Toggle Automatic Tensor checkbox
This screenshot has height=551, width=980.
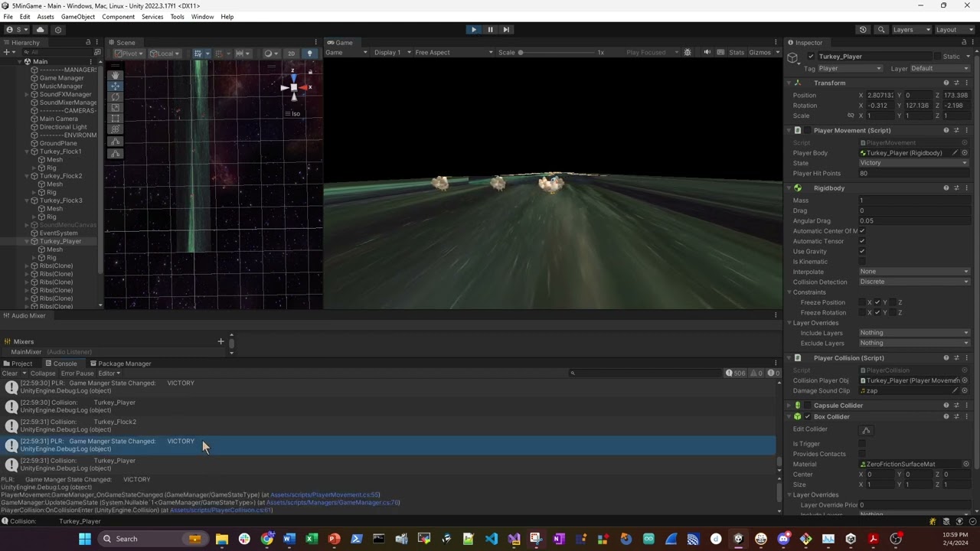862,241
